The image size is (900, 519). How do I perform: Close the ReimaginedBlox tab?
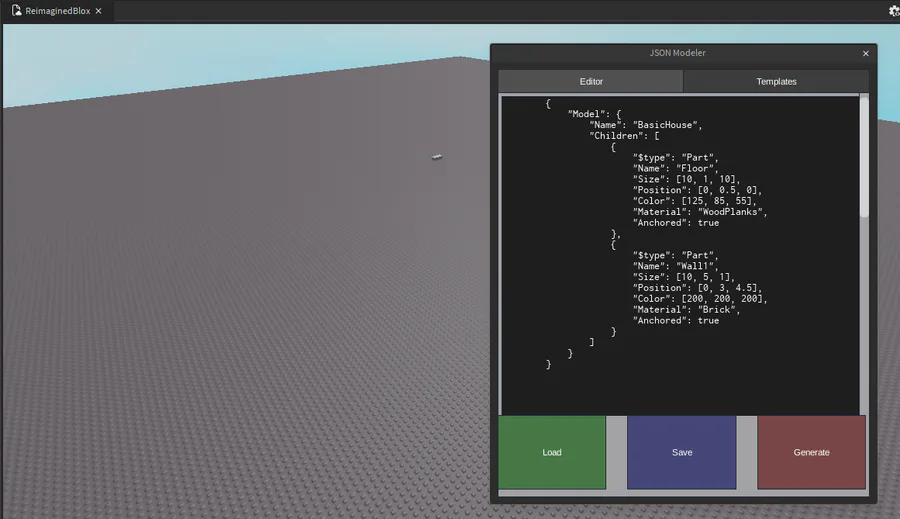(x=99, y=11)
